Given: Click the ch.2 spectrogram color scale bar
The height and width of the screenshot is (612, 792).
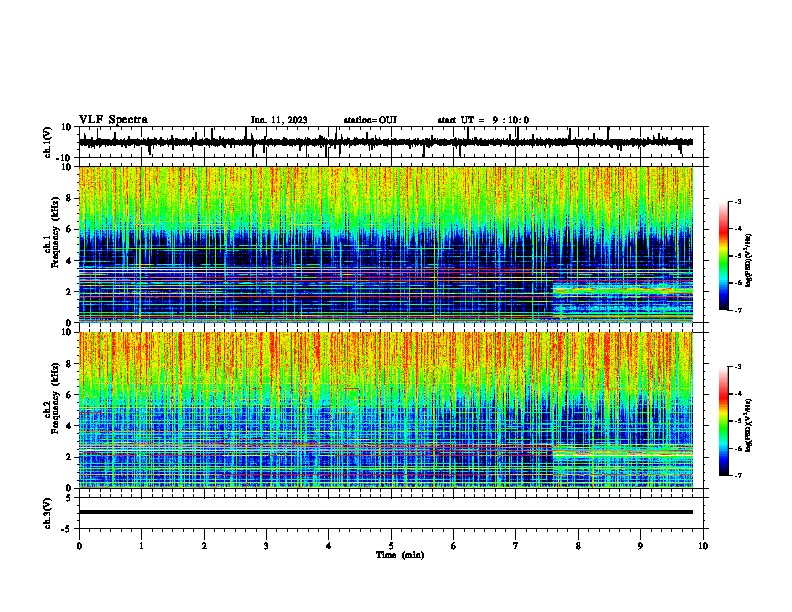Looking at the screenshot, I should [x=724, y=421].
